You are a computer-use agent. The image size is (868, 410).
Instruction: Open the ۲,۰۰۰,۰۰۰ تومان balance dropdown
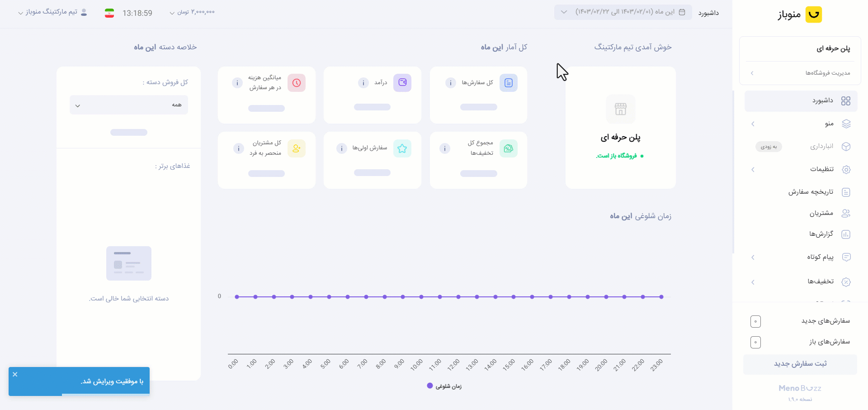[192, 12]
